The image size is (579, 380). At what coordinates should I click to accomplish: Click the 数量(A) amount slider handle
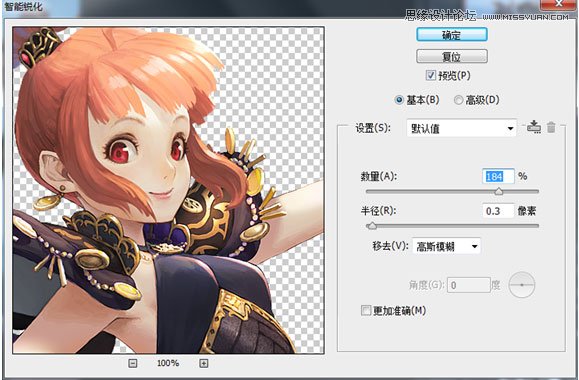[x=499, y=191]
